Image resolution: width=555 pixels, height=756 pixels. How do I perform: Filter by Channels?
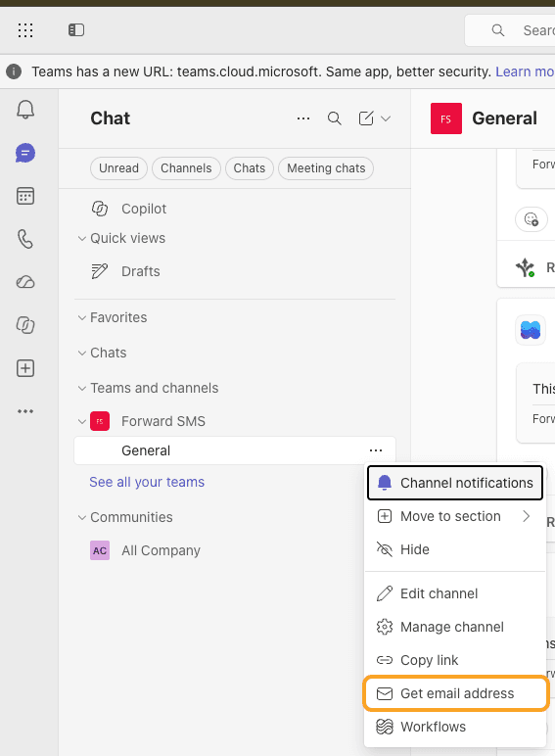pos(186,168)
